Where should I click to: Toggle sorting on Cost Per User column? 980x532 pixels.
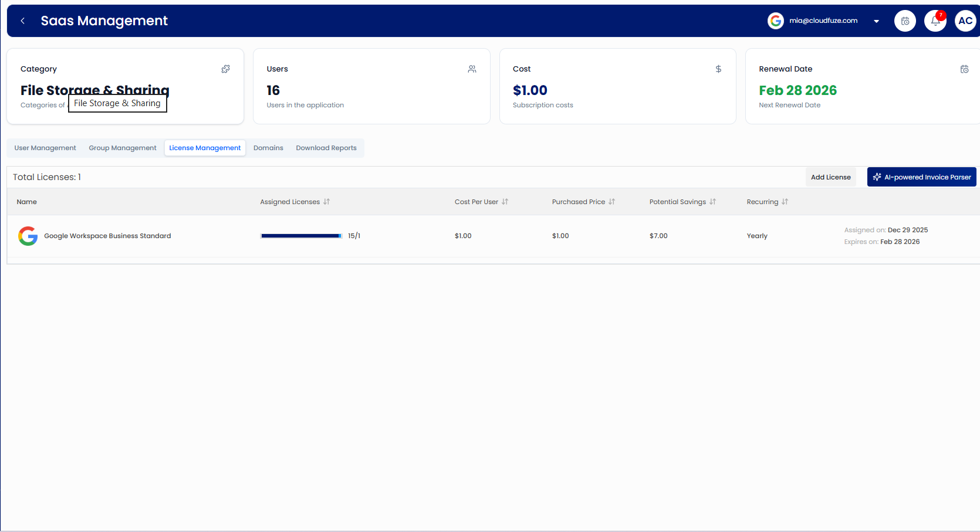tap(505, 201)
